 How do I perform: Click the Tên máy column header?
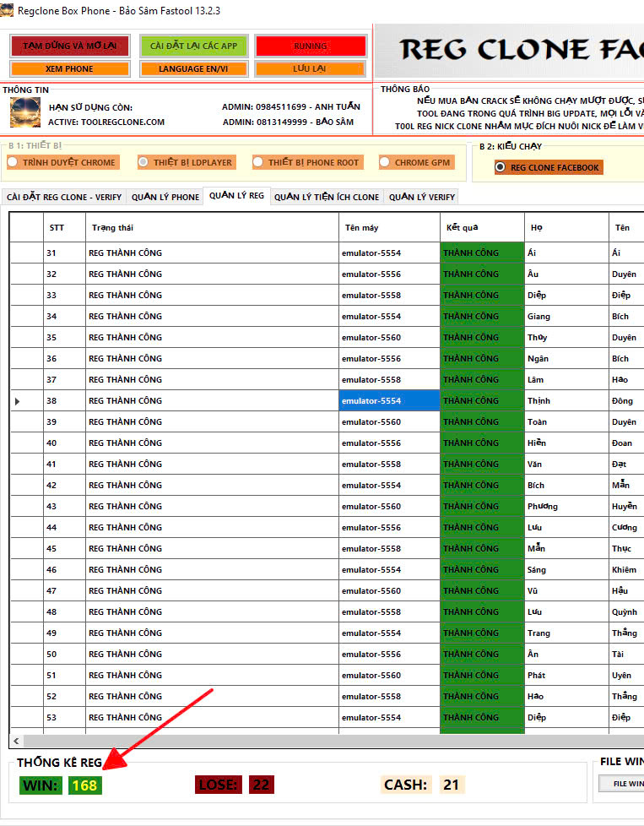pos(389,227)
